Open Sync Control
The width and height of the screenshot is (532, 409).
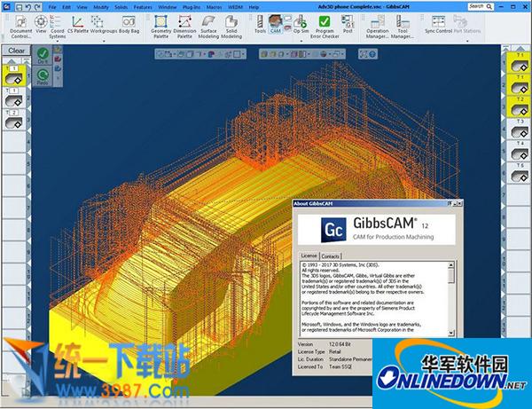coord(438,25)
